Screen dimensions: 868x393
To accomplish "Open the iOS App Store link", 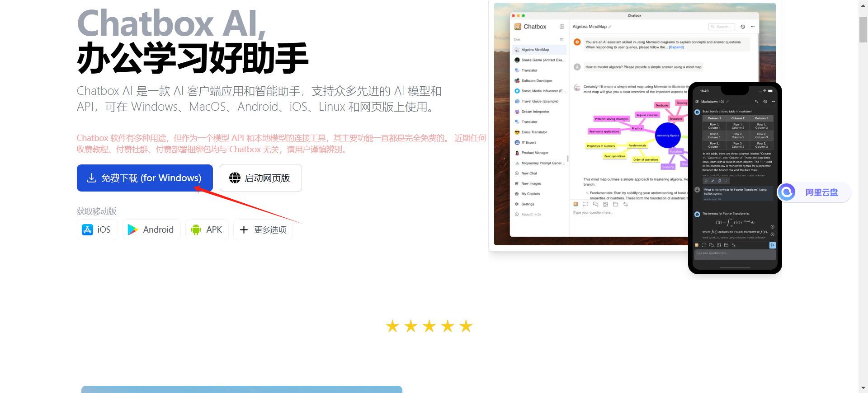I will [x=97, y=229].
